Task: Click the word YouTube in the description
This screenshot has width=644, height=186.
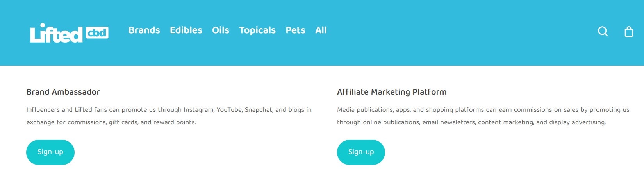Action: click(x=229, y=110)
